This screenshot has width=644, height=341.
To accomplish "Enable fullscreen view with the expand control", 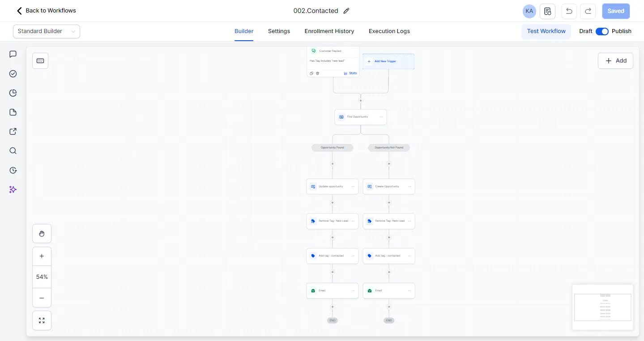I will [x=42, y=320].
